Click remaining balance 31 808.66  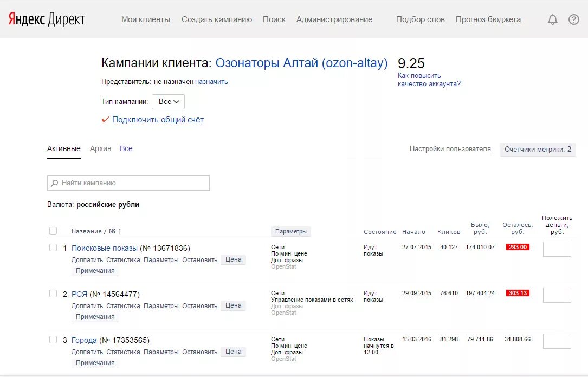click(518, 339)
